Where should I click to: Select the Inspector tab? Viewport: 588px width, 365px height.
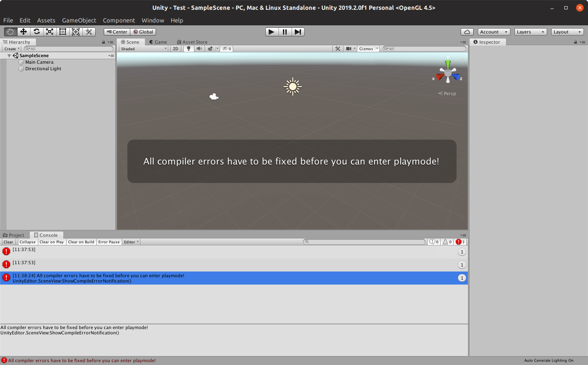(x=487, y=42)
